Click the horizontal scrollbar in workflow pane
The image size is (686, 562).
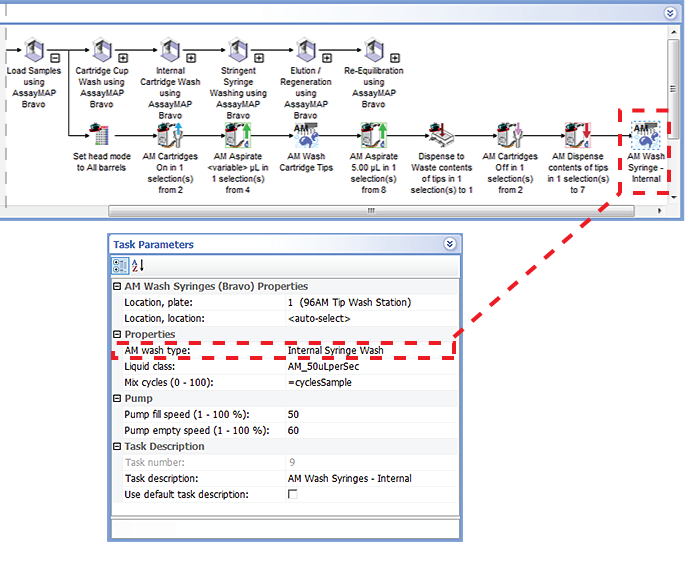(371, 210)
